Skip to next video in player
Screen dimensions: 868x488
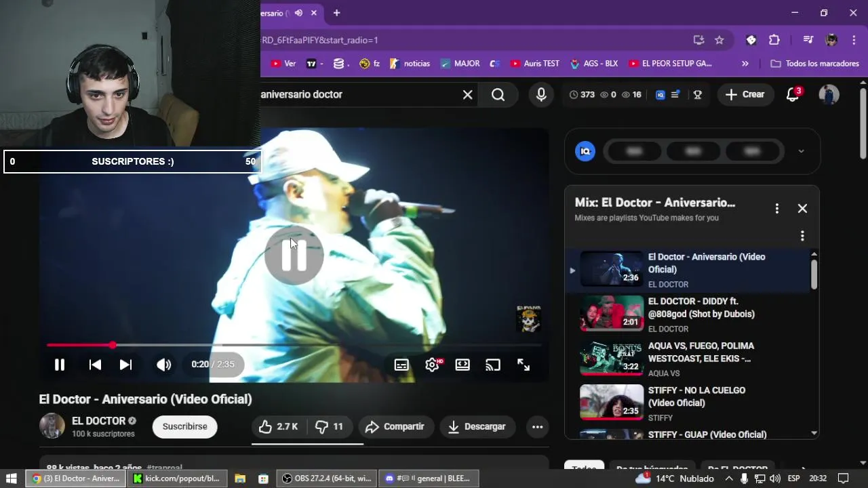tap(125, 365)
